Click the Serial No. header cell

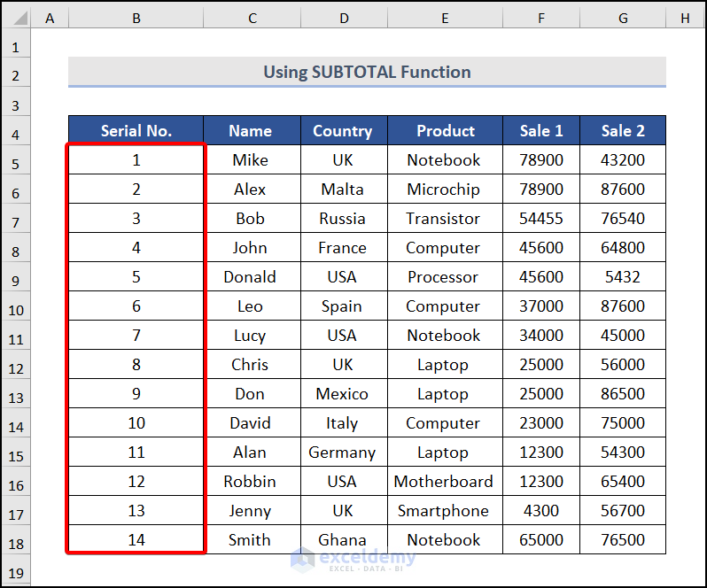(x=136, y=130)
